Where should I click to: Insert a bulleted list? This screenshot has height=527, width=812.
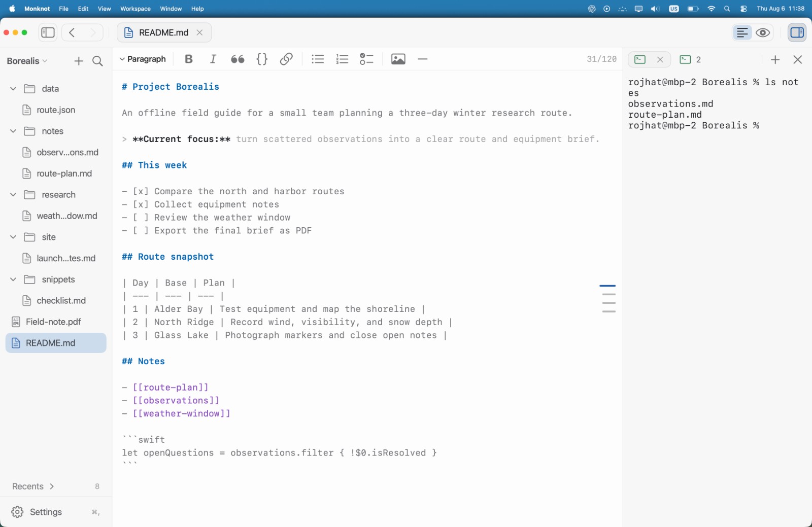pos(318,59)
